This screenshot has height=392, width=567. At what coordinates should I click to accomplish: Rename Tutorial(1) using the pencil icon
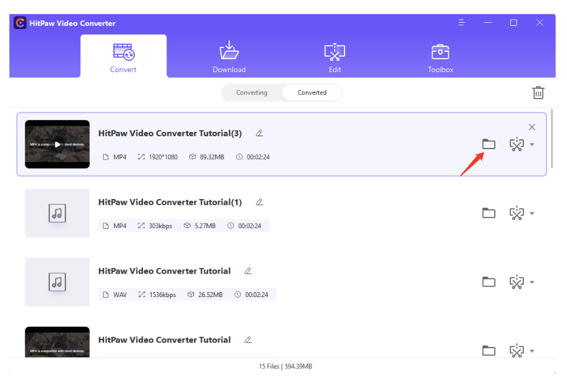[259, 202]
